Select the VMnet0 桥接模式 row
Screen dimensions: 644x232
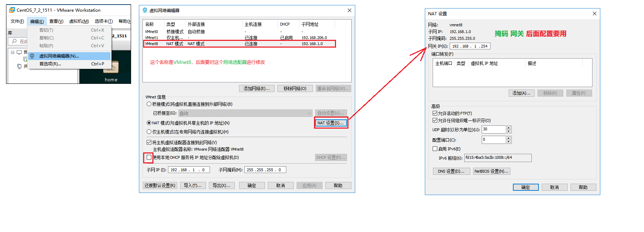coord(240,32)
